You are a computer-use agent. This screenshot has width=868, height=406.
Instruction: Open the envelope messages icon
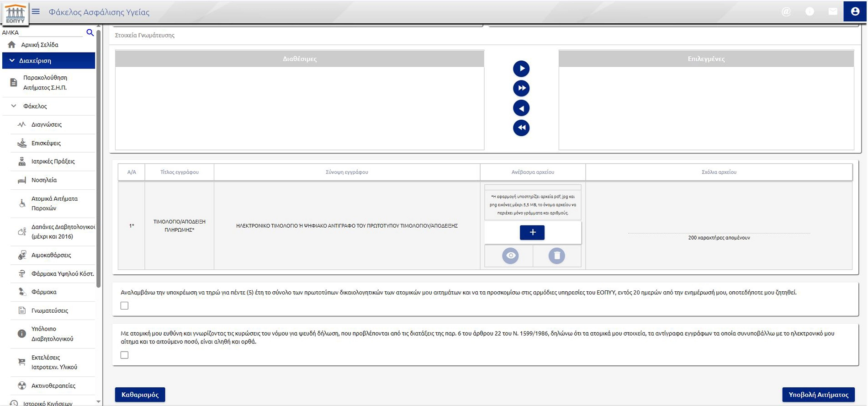[833, 12]
